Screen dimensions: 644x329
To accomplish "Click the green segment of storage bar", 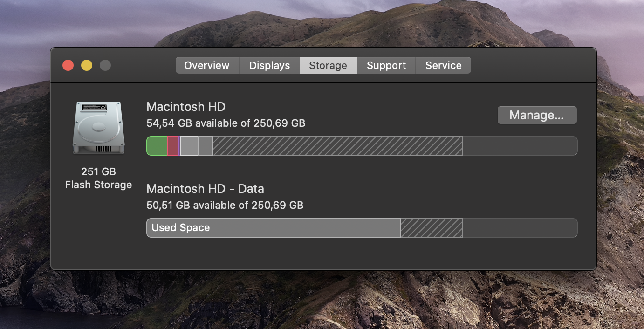I will point(157,146).
